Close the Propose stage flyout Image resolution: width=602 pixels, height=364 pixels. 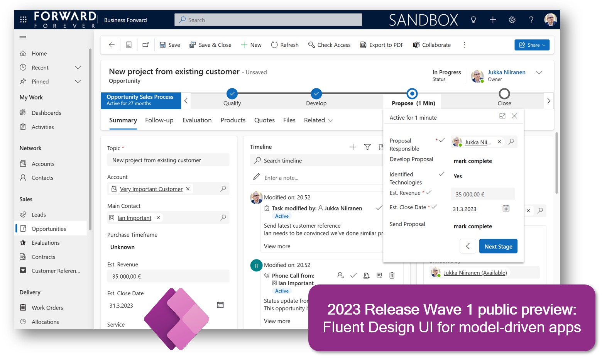tap(514, 116)
